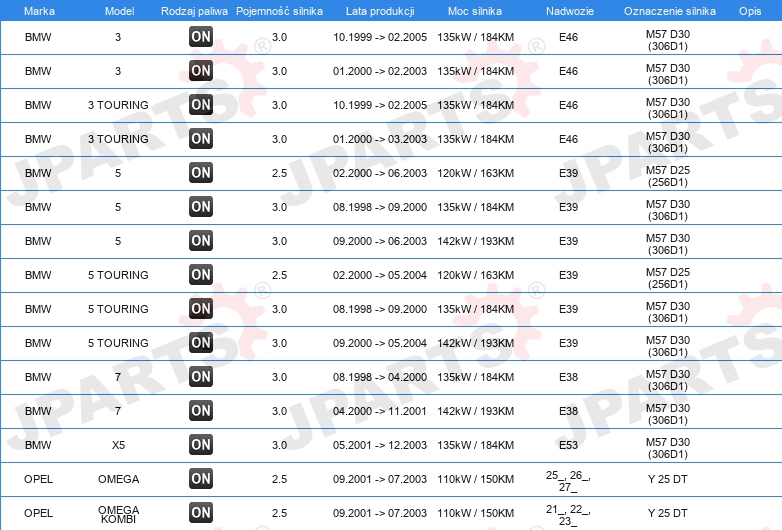The image size is (782, 530).
Task: Click OPEL in the OMEGA KOMBI row
Action: coord(38,513)
